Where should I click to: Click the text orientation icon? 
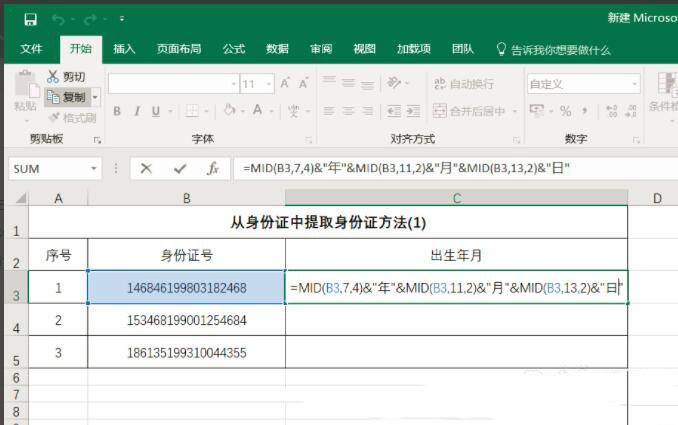pos(394,82)
